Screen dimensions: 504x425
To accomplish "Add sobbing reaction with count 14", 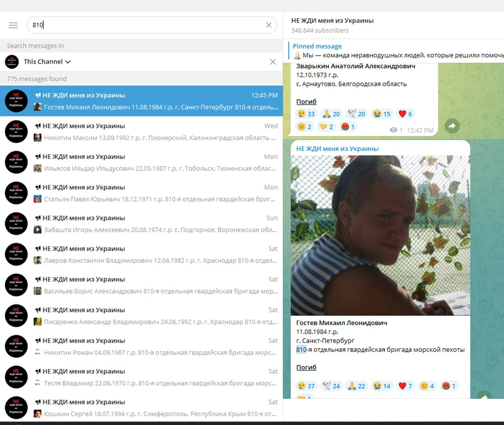I will (382, 386).
